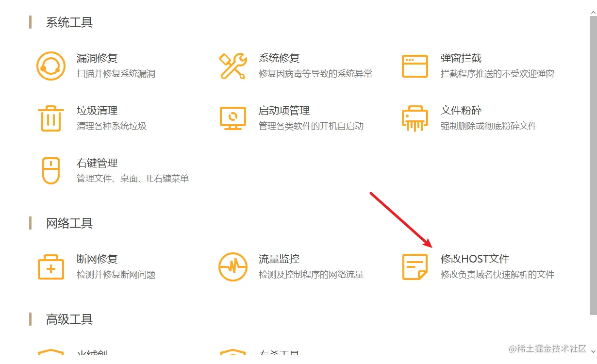
Task: Click description 修复因病毒等导致的系统异常
Action: (x=315, y=74)
